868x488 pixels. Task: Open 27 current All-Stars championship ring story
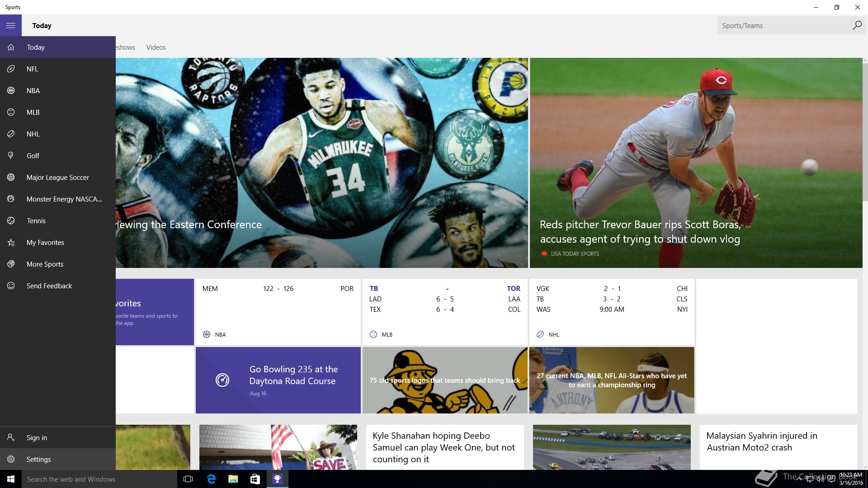tap(612, 380)
